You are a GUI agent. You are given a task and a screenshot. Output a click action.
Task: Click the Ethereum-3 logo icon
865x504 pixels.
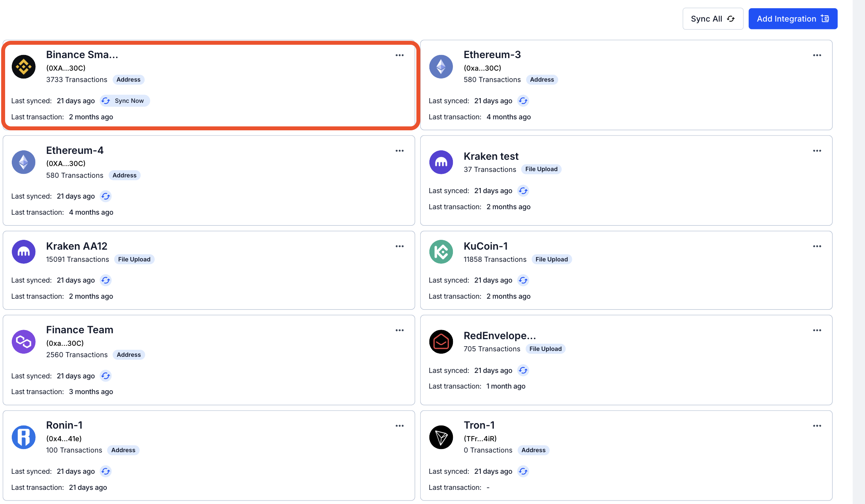coord(441,67)
